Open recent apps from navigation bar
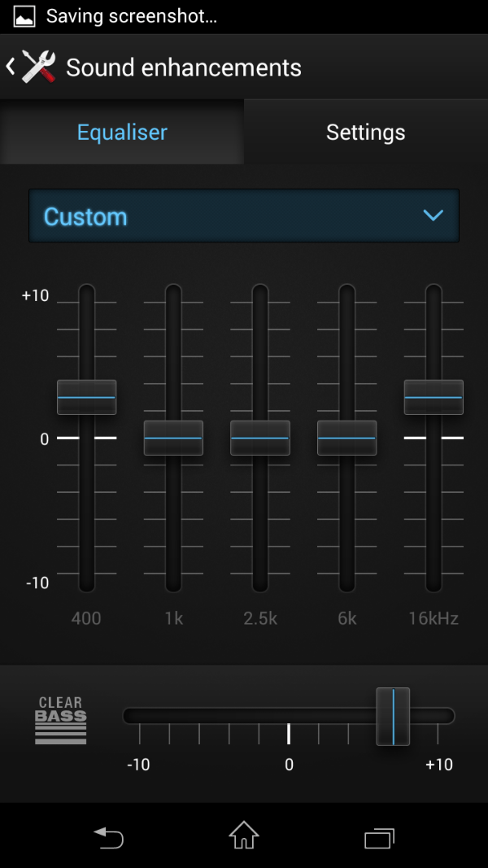488x868 pixels. point(379,837)
